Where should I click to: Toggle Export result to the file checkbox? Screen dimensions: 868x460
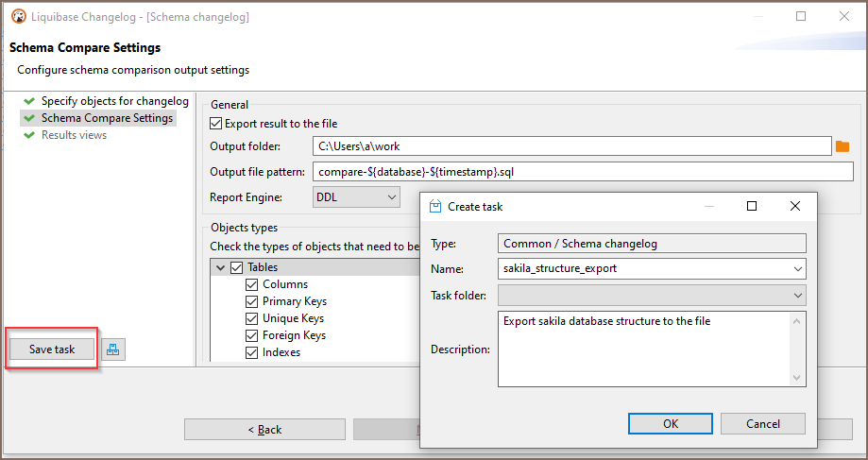coord(216,124)
